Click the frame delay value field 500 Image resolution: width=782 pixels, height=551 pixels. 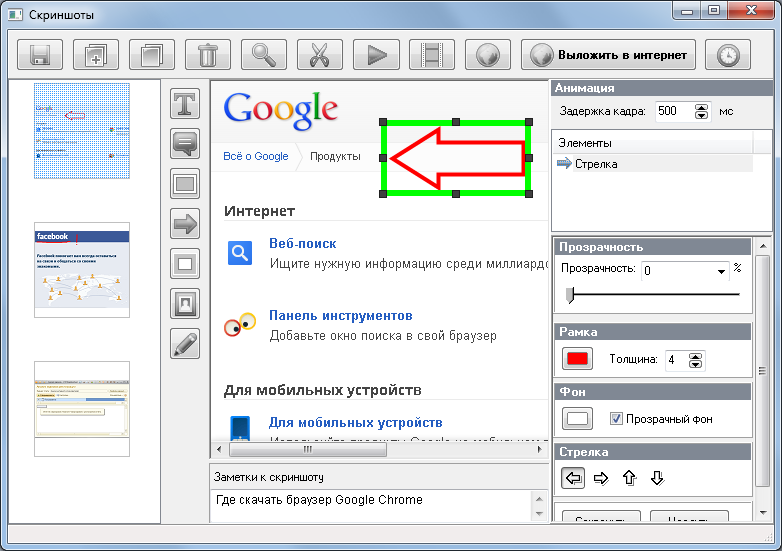(x=672, y=111)
